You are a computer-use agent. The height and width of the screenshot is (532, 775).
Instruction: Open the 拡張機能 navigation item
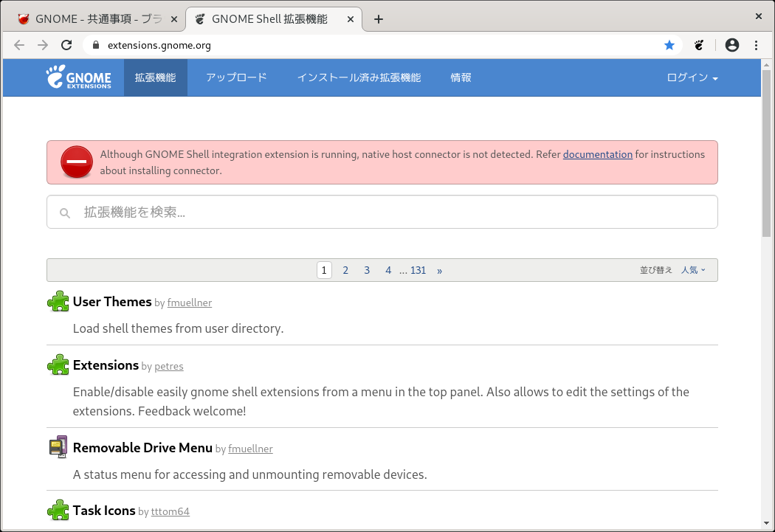[x=155, y=77]
